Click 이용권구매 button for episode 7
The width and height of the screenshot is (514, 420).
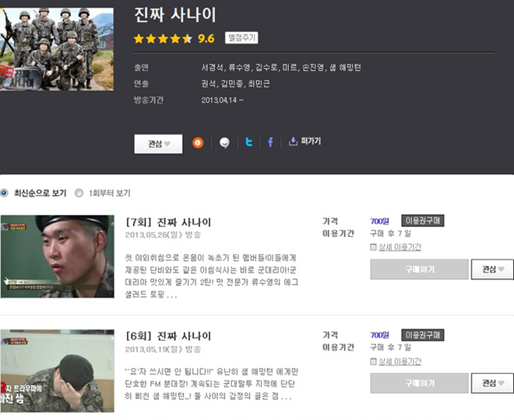point(423,221)
